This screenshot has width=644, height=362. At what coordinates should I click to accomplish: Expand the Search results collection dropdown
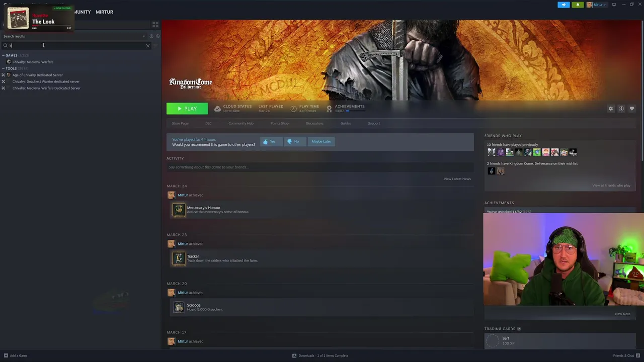144,36
